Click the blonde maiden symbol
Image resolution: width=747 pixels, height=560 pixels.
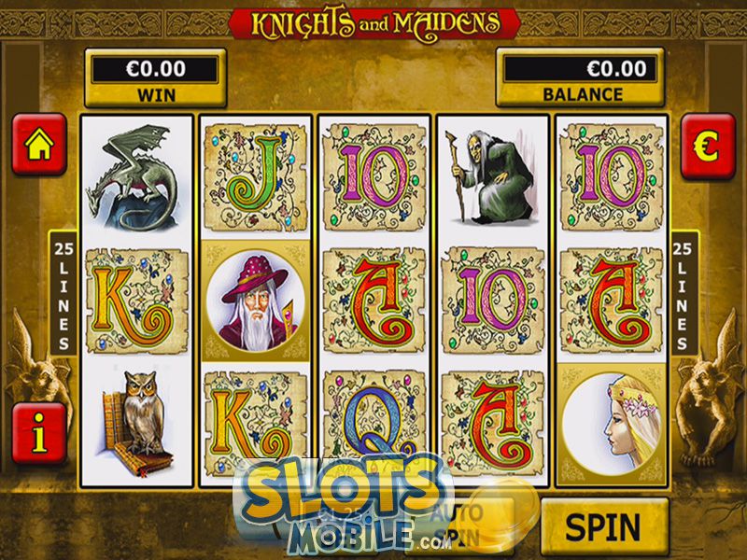[612, 425]
